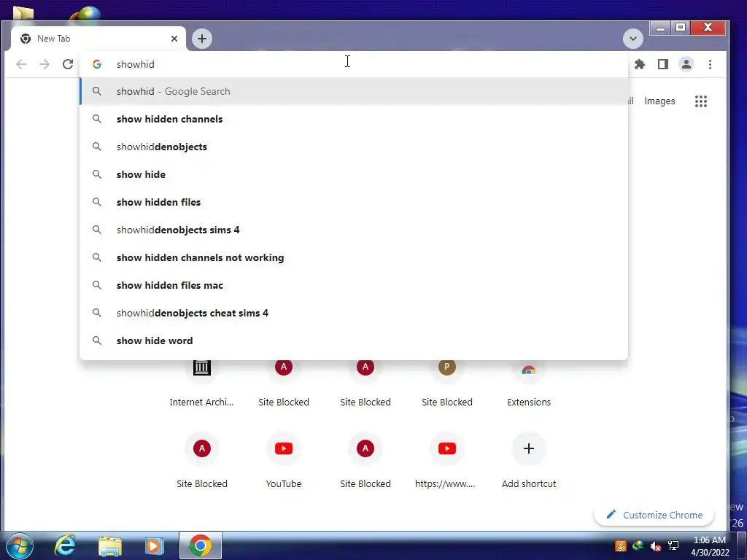
Task: Go back with the back arrow
Action: point(21,64)
